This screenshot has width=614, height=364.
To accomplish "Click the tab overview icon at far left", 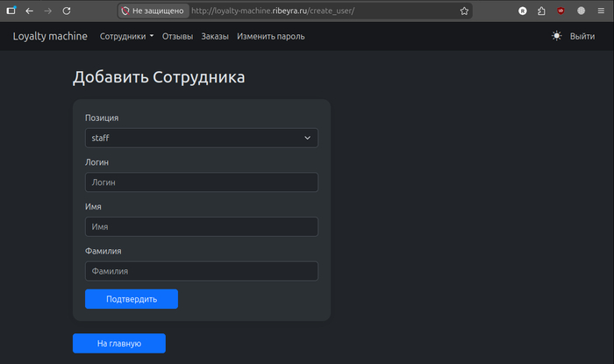I will 11,11.
